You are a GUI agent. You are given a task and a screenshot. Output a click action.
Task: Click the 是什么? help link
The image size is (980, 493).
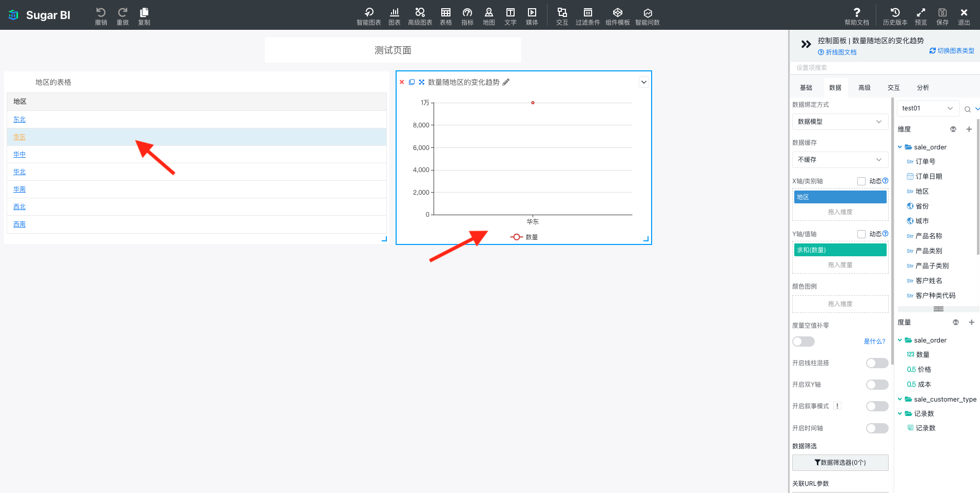coord(874,342)
